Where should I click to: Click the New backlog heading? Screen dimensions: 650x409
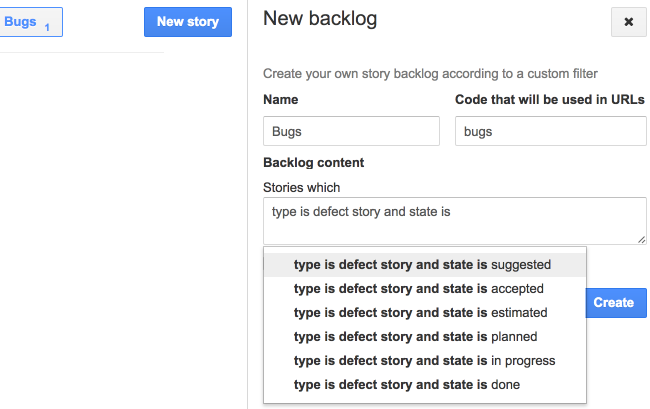point(320,18)
